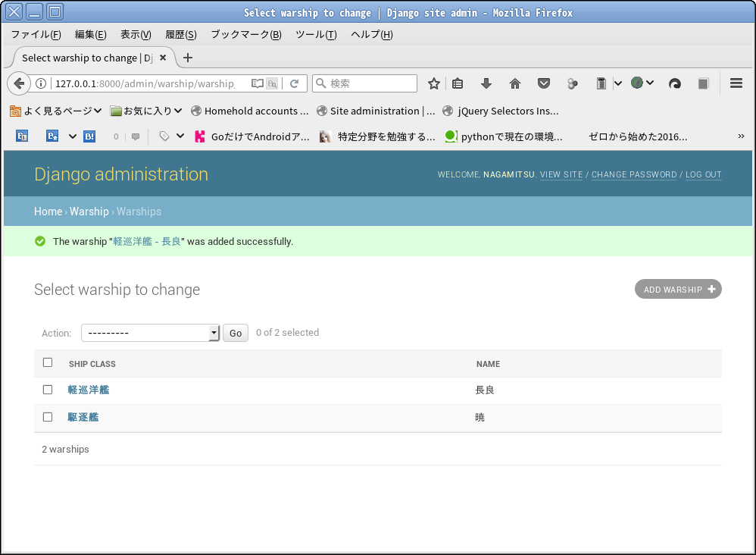Open the ヘルプ(H) menu

[372, 35]
